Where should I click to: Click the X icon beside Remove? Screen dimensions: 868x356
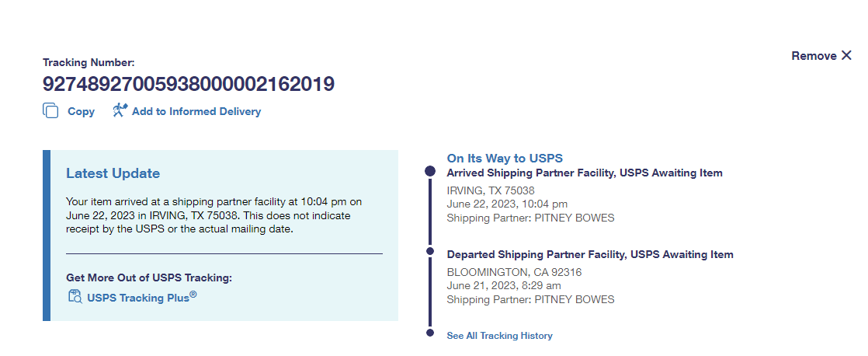coord(846,55)
